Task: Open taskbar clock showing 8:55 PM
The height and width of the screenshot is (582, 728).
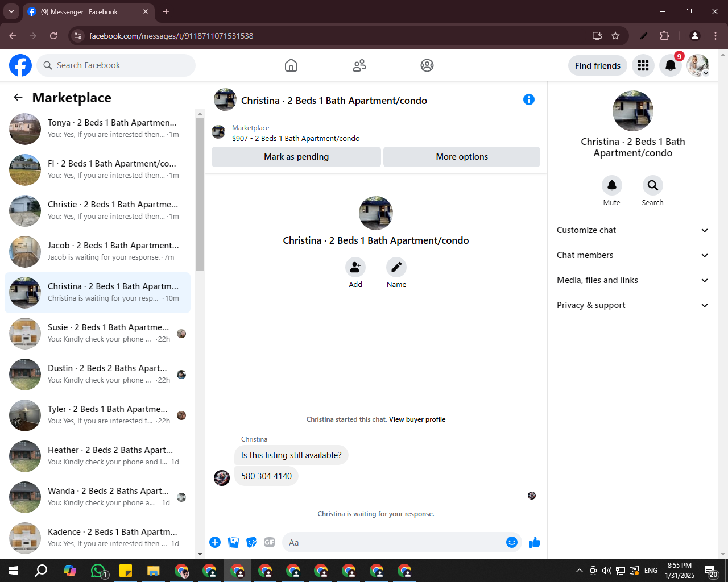Action: coord(680,571)
